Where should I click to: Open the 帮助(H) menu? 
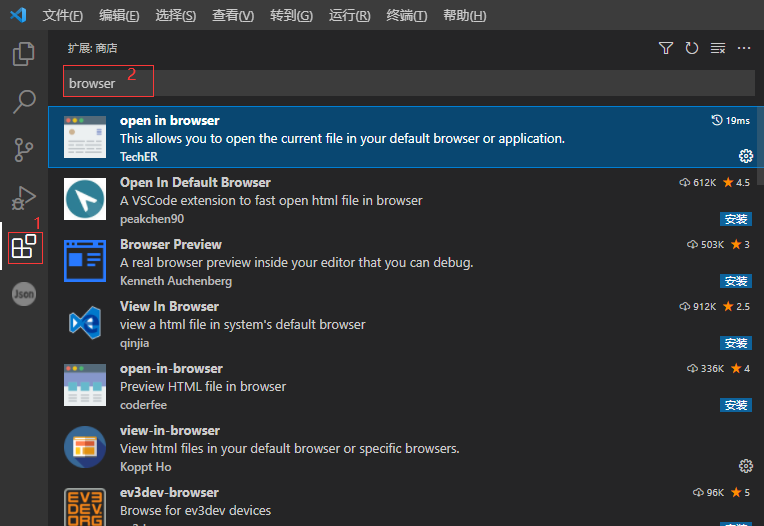coord(464,16)
